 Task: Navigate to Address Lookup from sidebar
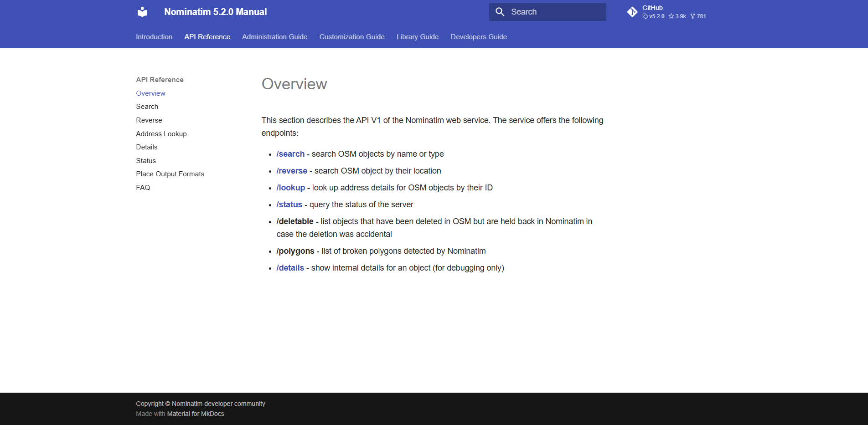tap(161, 133)
